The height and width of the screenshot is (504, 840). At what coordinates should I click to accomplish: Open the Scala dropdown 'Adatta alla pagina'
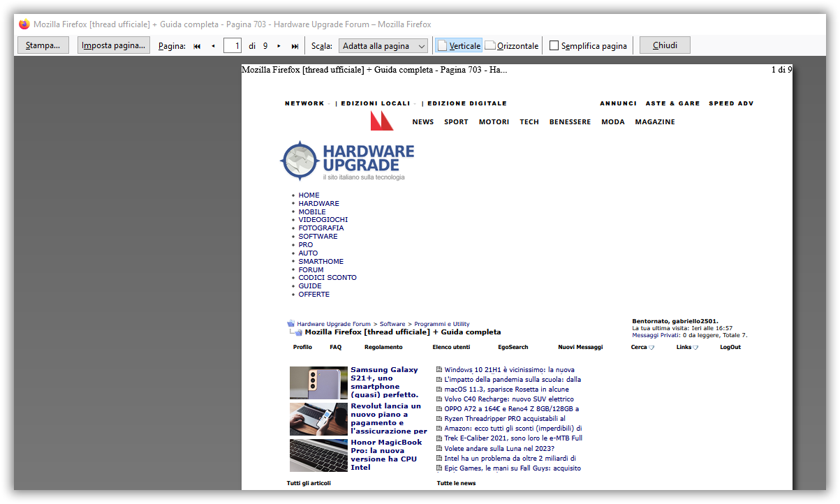(x=383, y=46)
